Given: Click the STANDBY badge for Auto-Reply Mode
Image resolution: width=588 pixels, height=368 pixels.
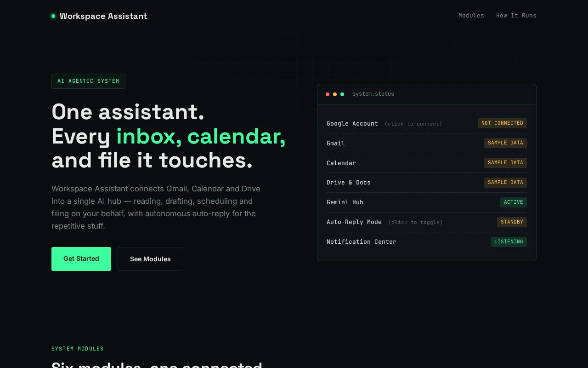Looking at the screenshot, I should coord(512,222).
